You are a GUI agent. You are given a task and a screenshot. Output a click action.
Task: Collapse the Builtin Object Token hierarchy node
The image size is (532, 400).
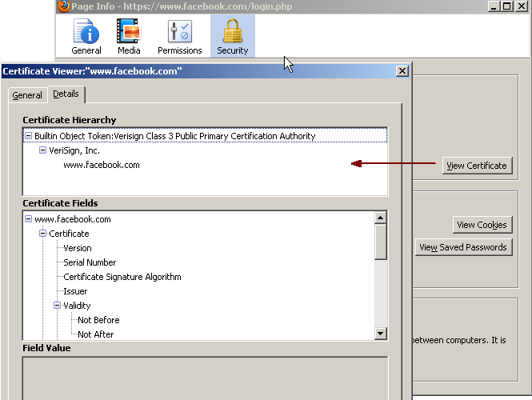29,136
